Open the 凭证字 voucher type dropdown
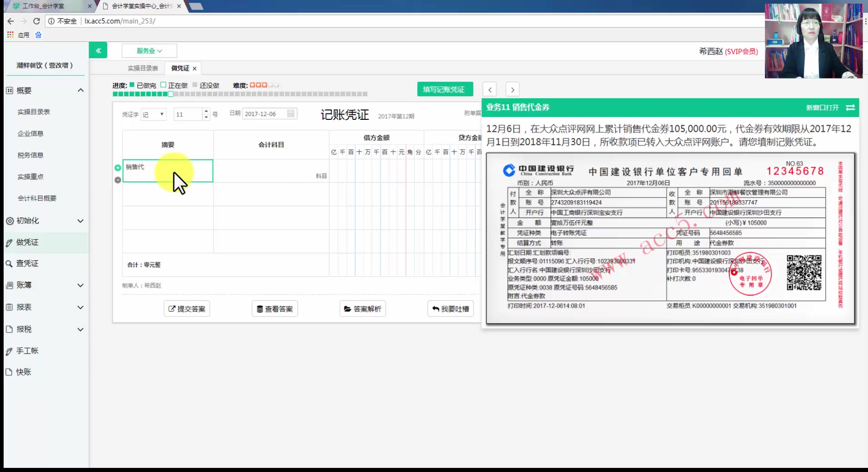Viewport: 868px width, 472px height. click(153, 114)
